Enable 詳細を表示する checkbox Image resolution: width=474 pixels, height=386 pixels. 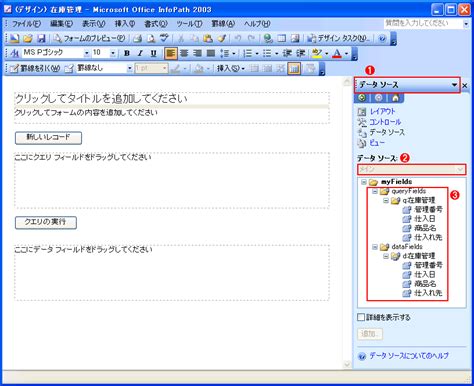[x=361, y=317]
